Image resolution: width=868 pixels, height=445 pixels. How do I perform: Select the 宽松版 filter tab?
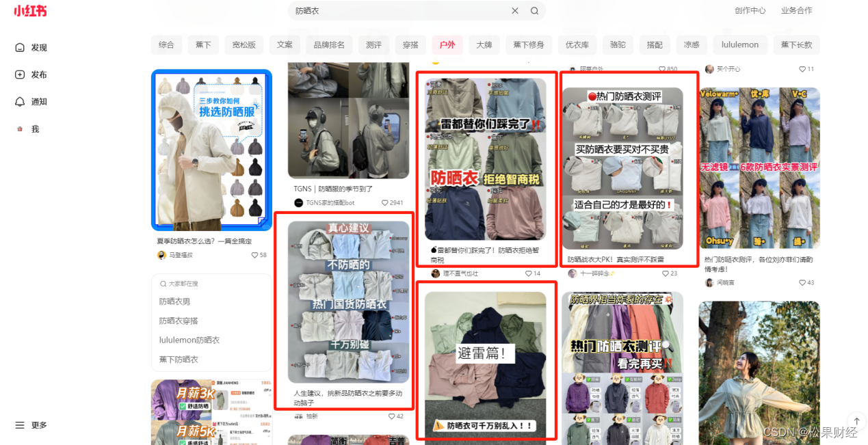pyautogui.click(x=244, y=45)
